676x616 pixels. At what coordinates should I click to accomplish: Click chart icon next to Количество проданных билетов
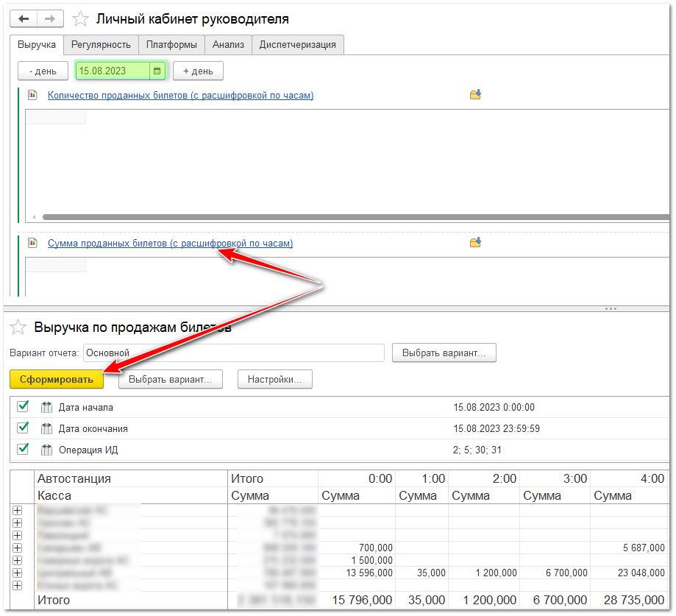coord(32,95)
